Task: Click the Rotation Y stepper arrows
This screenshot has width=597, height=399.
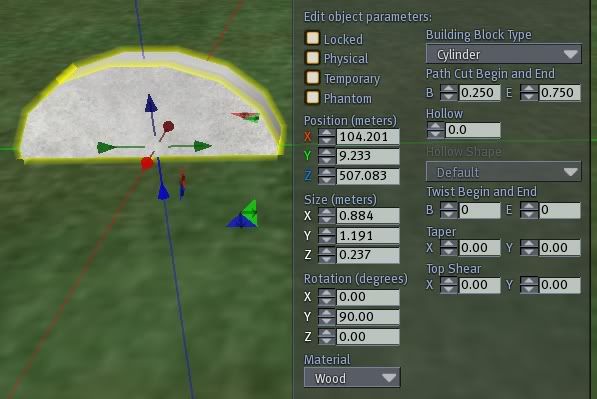Action: (327, 317)
